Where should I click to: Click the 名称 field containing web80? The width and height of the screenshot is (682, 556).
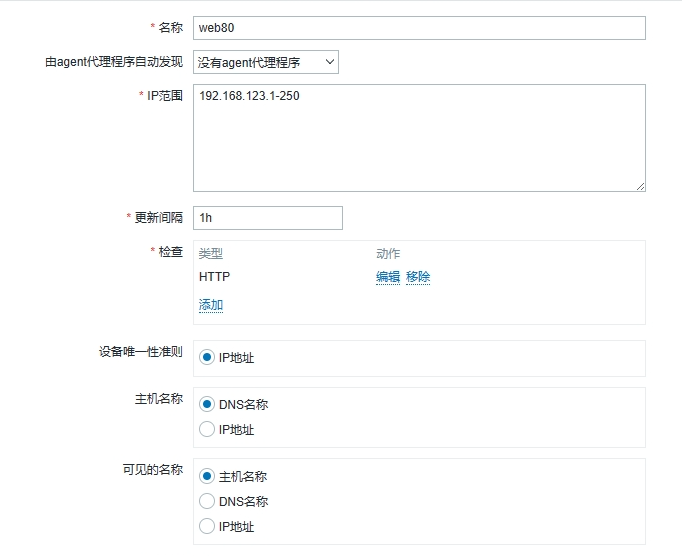tap(418, 28)
